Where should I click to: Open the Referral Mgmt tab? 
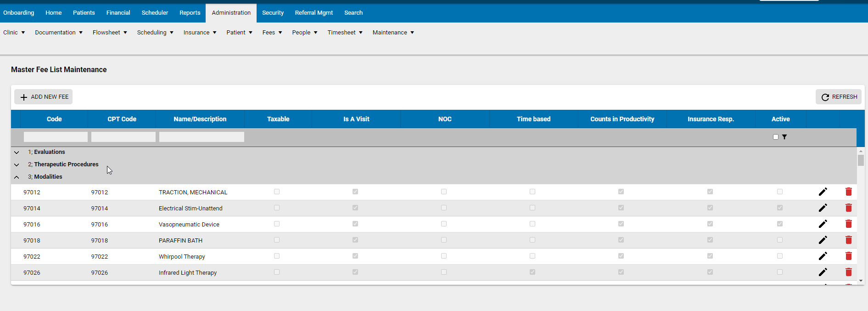click(x=314, y=13)
